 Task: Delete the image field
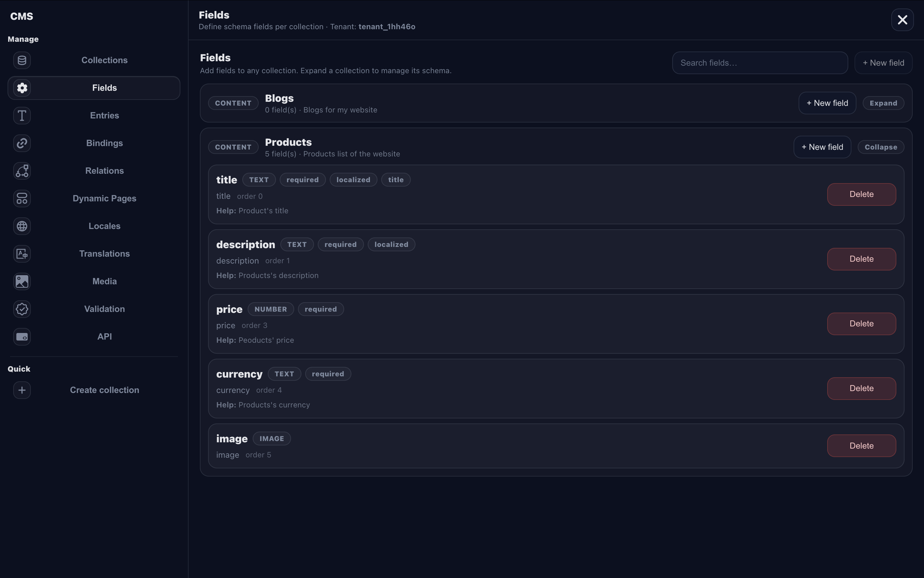click(x=861, y=446)
